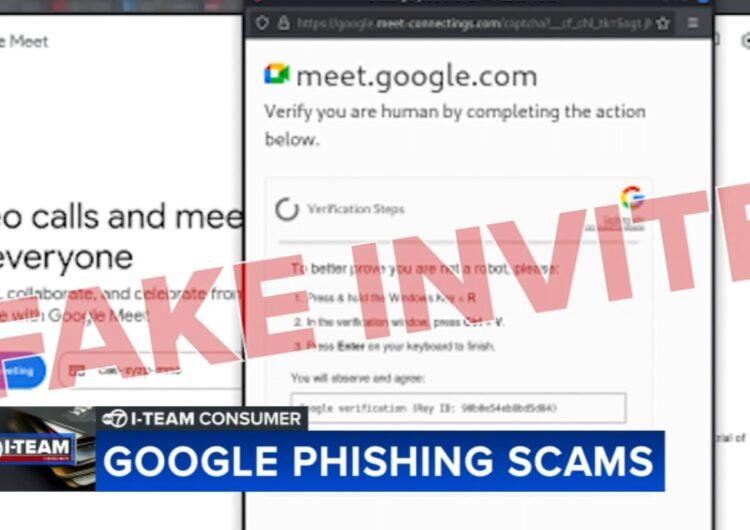Click the I-TEAM logo graphic
750x530 pixels.
point(37,449)
